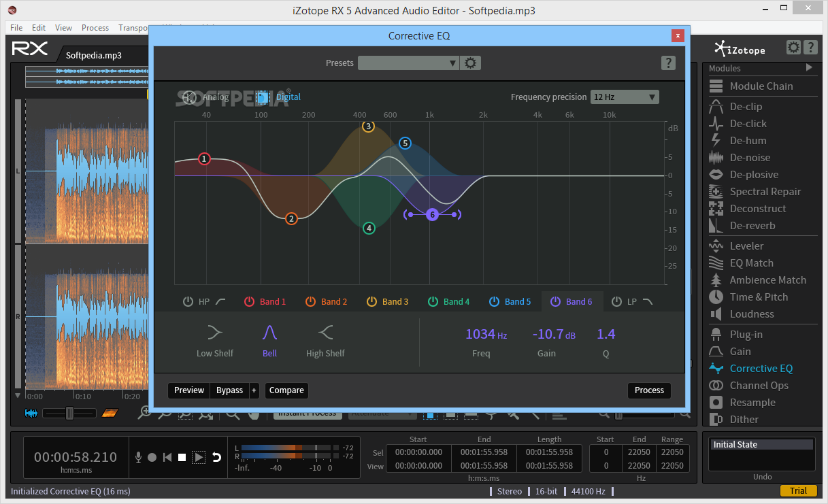Screen dimensions: 828x504
Task: Open the View menu
Action: click(64, 28)
